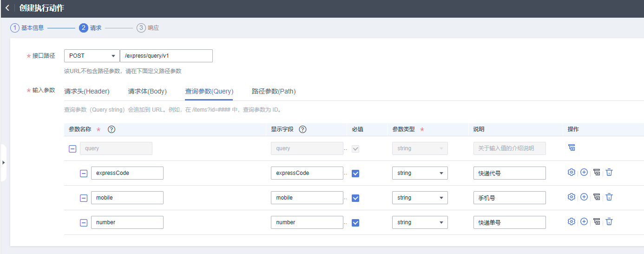Screen dimensions: 644x254
Task: Add a sibling parameter after mobile
Action: pos(584,197)
